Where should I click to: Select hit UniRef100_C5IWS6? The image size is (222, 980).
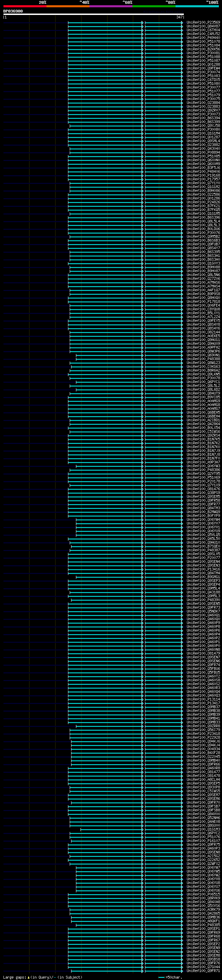(x=203, y=431)
